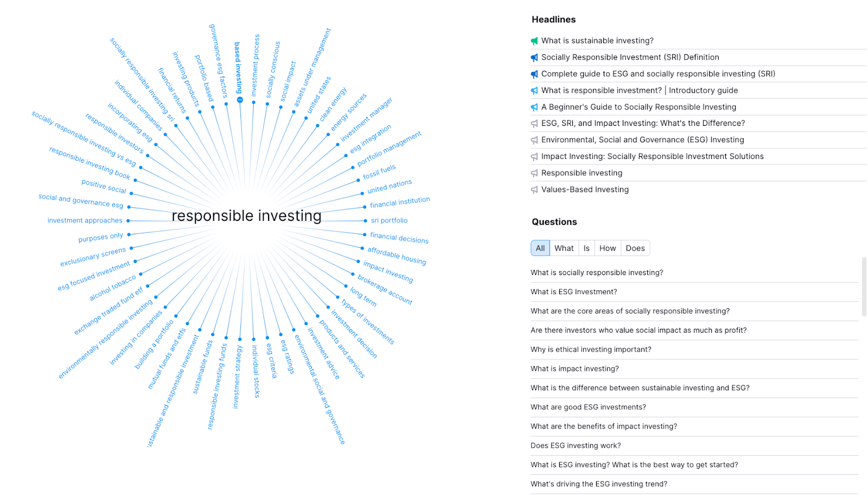Select the 'Does' questions filter
The image size is (868, 496).
tap(635, 248)
